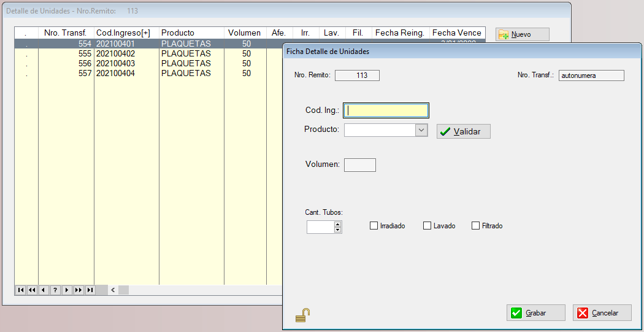Go to next record in navigator
Screen dimensions: 644x332
point(67,290)
